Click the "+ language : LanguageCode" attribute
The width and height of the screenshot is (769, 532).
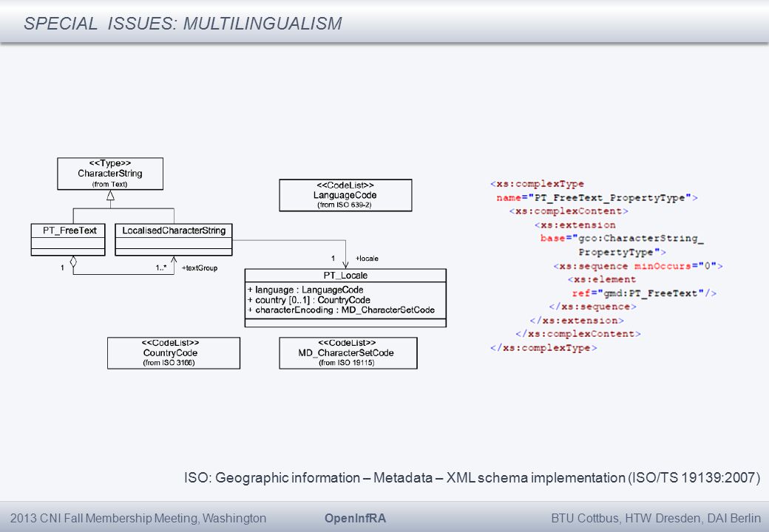[305, 290]
